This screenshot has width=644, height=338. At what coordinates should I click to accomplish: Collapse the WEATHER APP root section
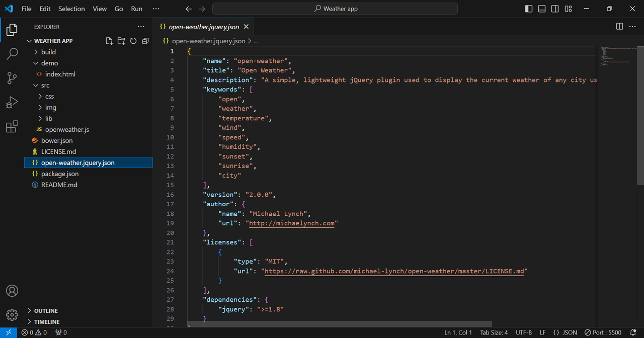click(53, 41)
